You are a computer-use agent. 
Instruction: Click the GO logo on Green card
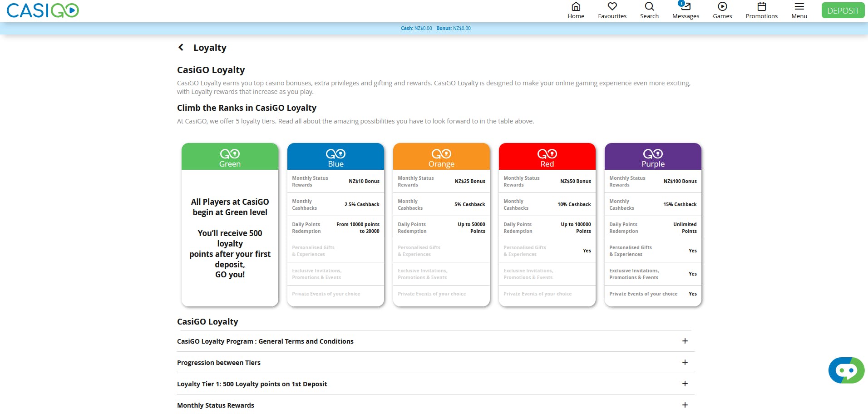point(230,153)
